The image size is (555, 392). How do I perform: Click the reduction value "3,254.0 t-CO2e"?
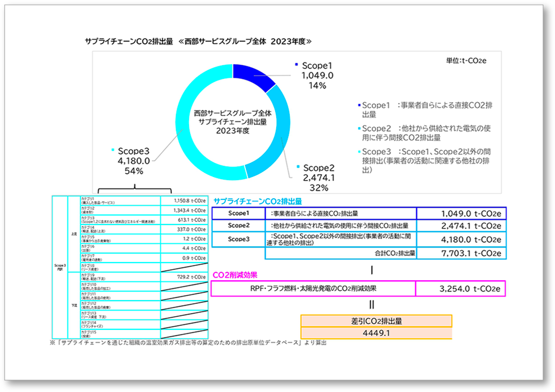(x=460, y=289)
